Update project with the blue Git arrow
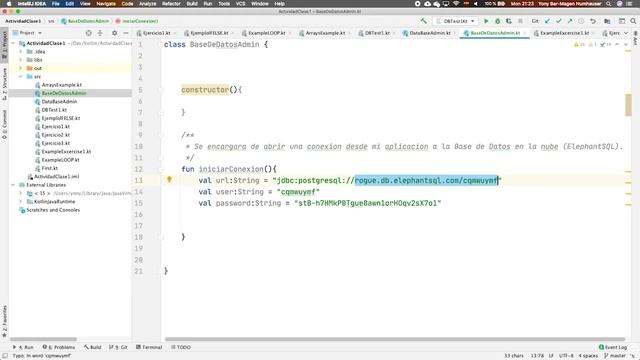 click(x=547, y=21)
